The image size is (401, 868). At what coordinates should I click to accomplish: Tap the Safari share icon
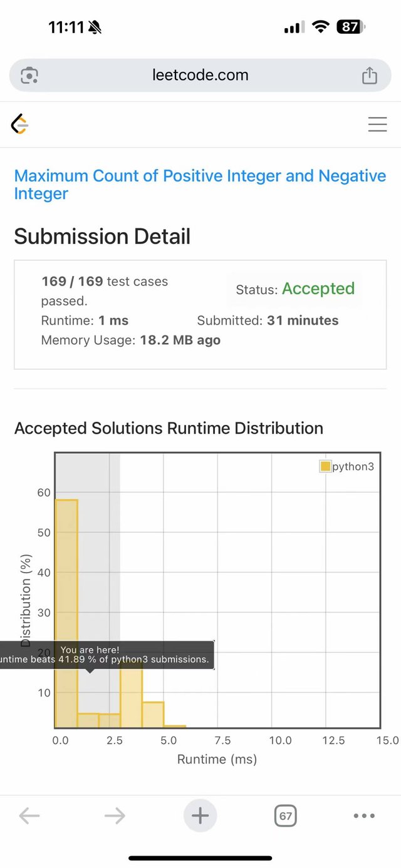(x=370, y=76)
